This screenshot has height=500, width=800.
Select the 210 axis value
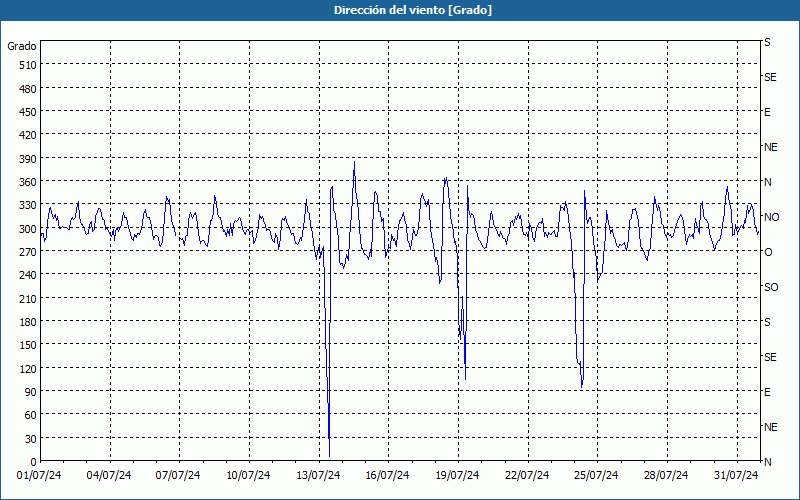(x=28, y=299)
